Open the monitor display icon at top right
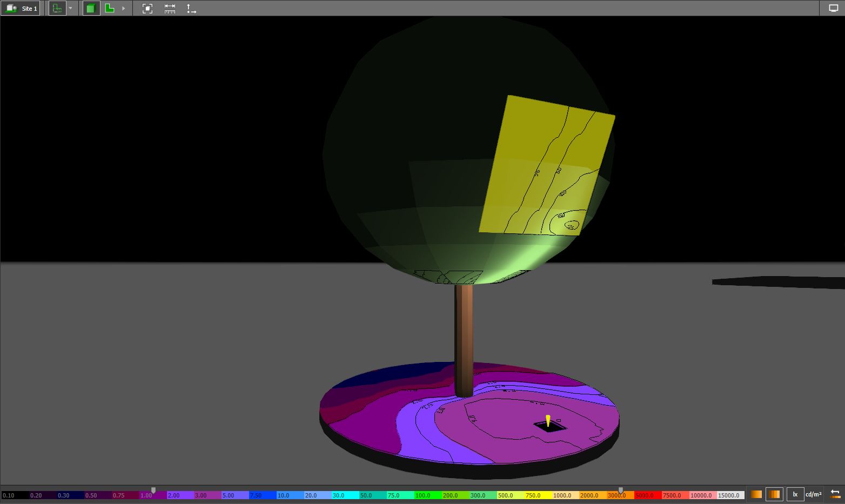Viewport: 845px width, 504px height. (x=833, y=9)
